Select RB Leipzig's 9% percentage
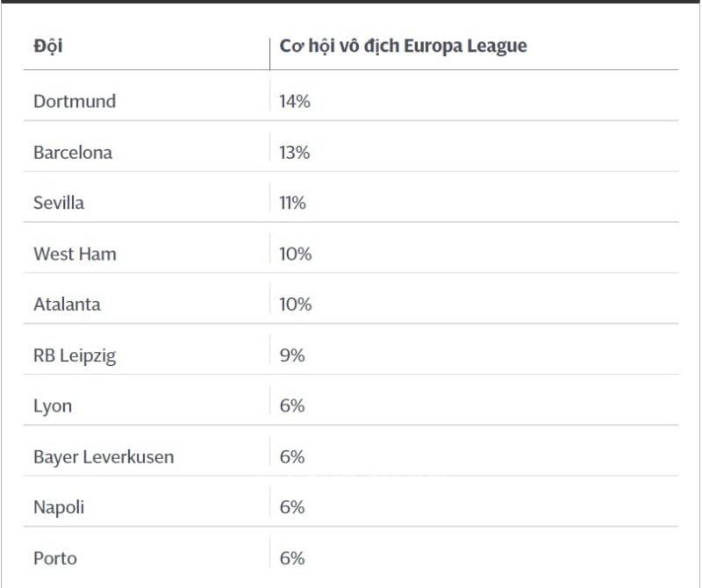Viewport: 702px width, 588px height. (291, 355)
